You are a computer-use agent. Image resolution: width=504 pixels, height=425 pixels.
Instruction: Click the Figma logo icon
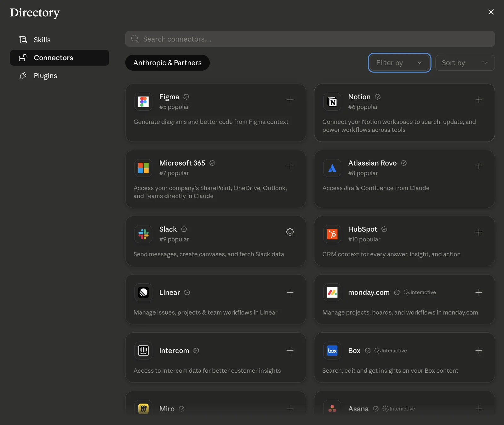(143, 102)
